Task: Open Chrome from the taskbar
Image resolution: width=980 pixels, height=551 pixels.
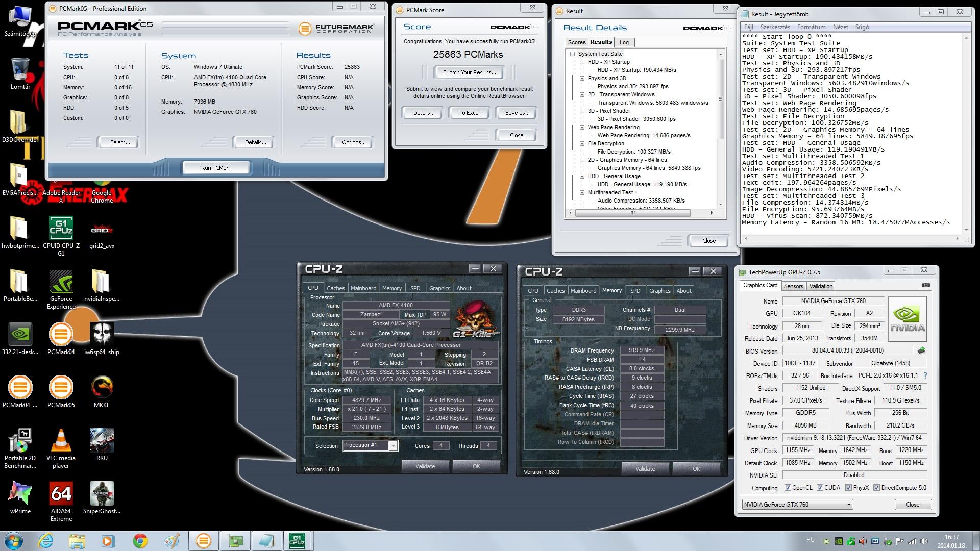Action: click(140, 541)
